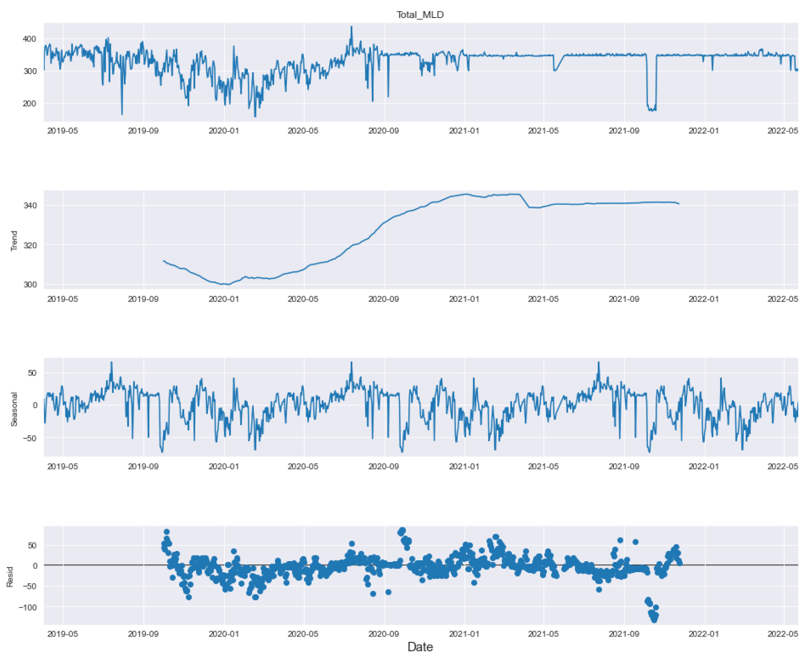Click the highest spike in Total_MLD plot
The image size is (812, 659).
point(351,27)
